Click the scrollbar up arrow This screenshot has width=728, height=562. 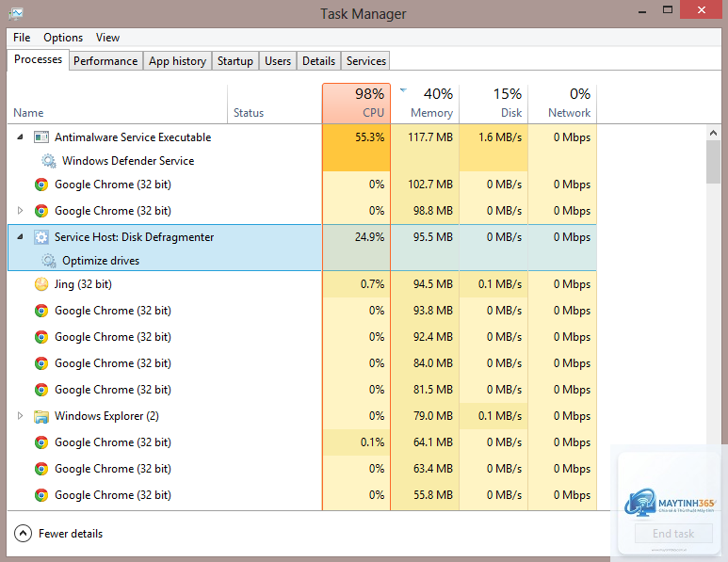tap(714, 133)
